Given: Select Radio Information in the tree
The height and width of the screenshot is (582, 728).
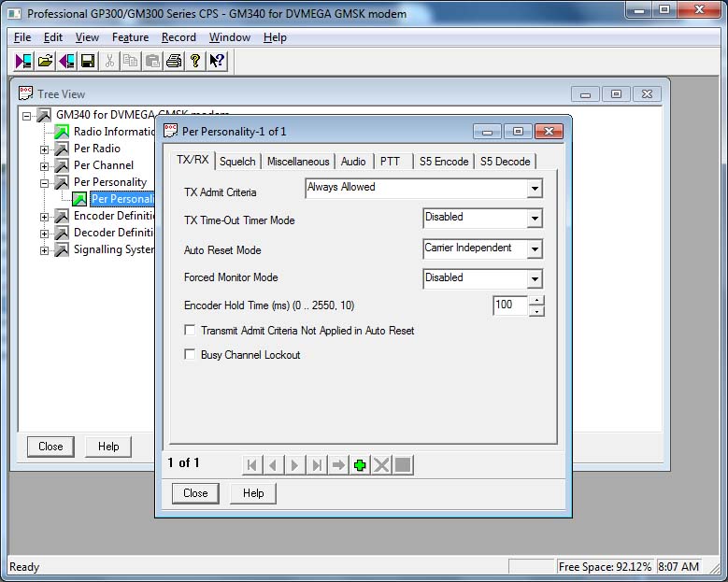Looking at the screenshot, I should (x=114, y=132).
